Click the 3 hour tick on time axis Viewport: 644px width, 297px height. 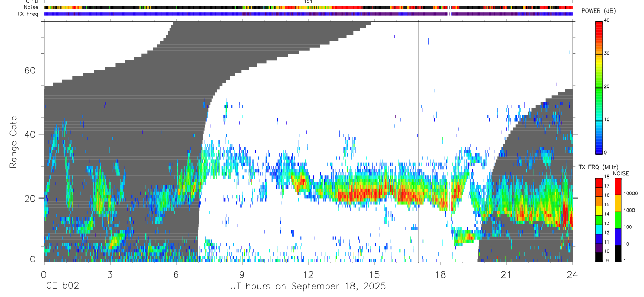(x=110, y=274)
